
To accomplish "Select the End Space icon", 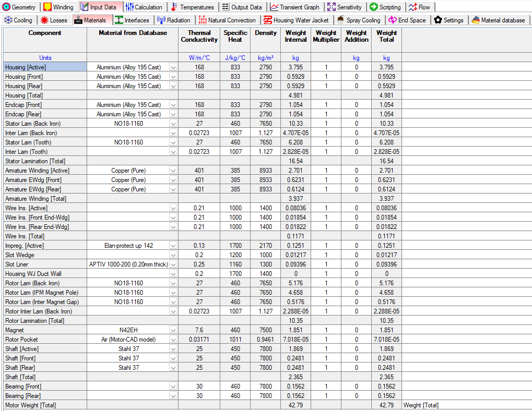I will coord(393,20).
